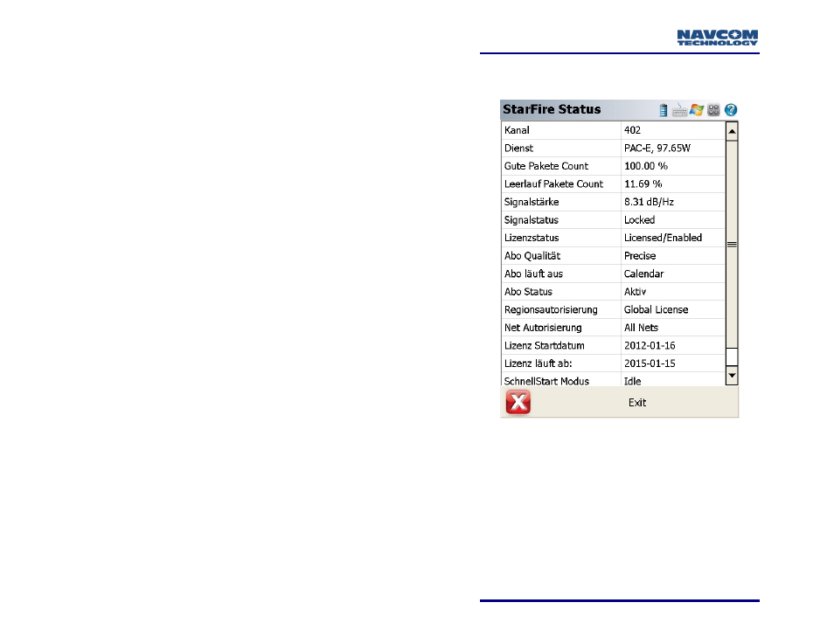Click the scrollbar up arrow
Screen dimensions: 834x644
pos(732,131)
